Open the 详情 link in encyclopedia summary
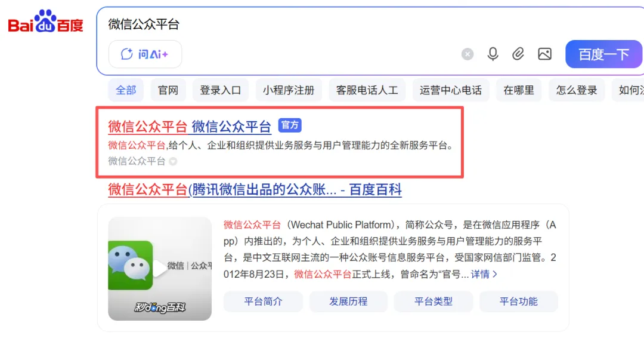The image size is (644, 338). 484,274
